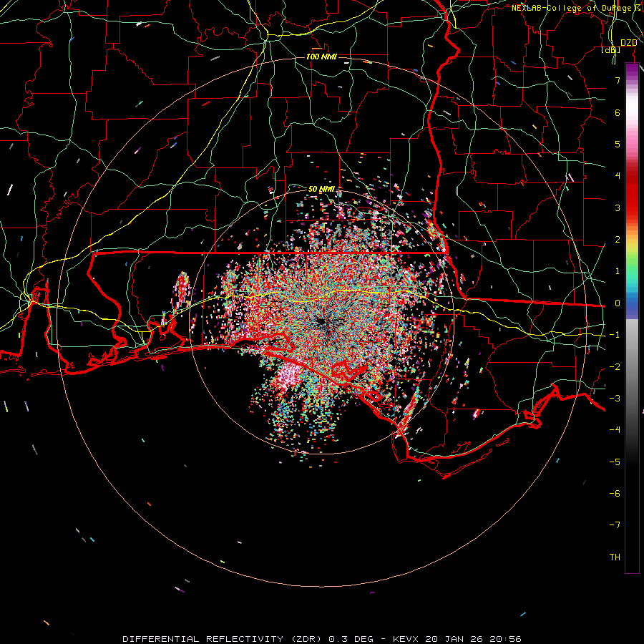Image resolution: width=644 pixels, height=644 pixels.
Task: Click the 7 value on the scale
Action: 618,80
